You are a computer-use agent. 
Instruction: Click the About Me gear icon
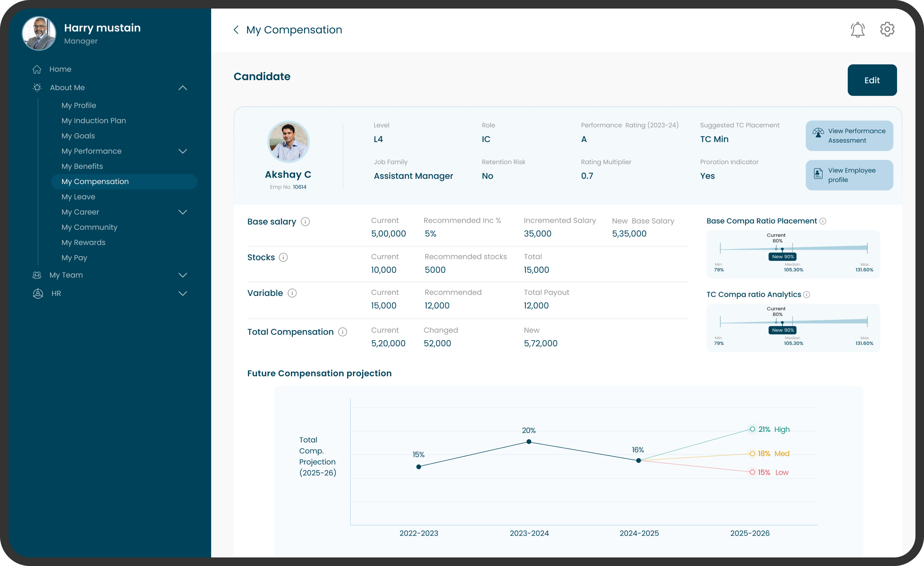37,87
